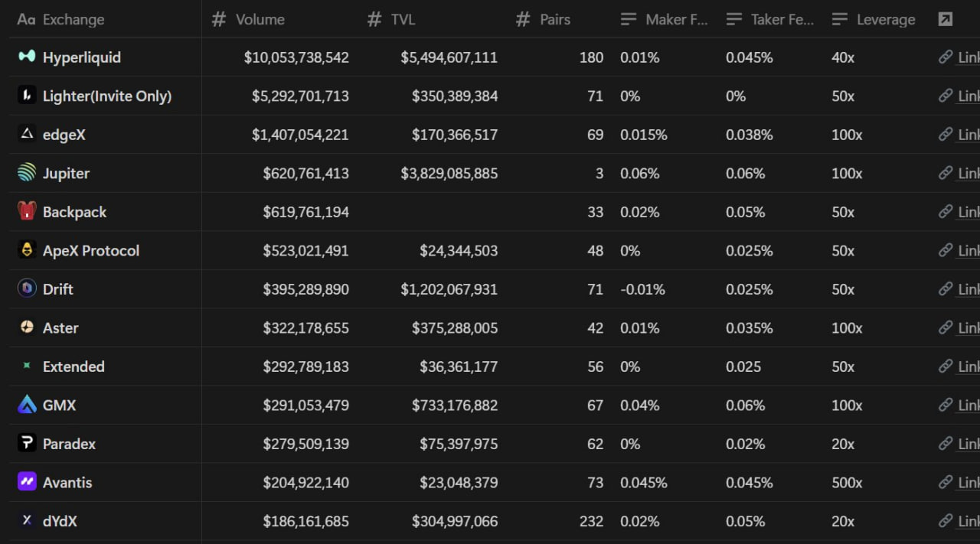Open the TVL column header menu
This screenshot has width=980, height=544.
pyautogui.click(x=432, y=19)
